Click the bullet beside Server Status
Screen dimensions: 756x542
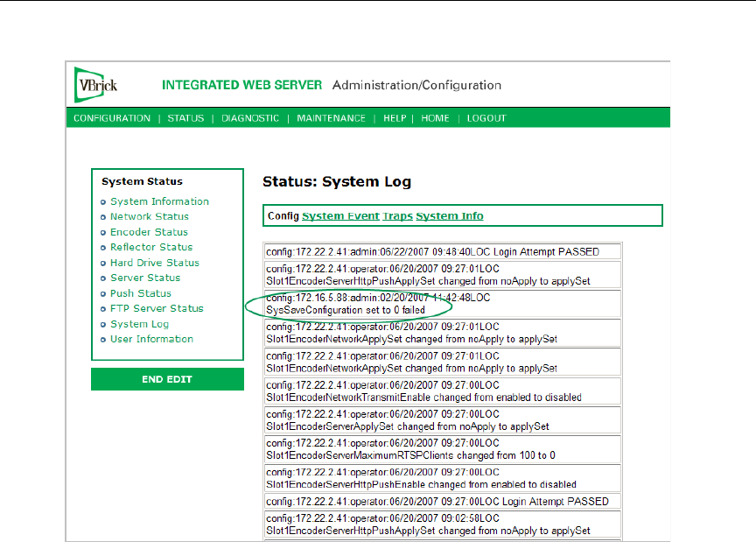tap(102, 278)
